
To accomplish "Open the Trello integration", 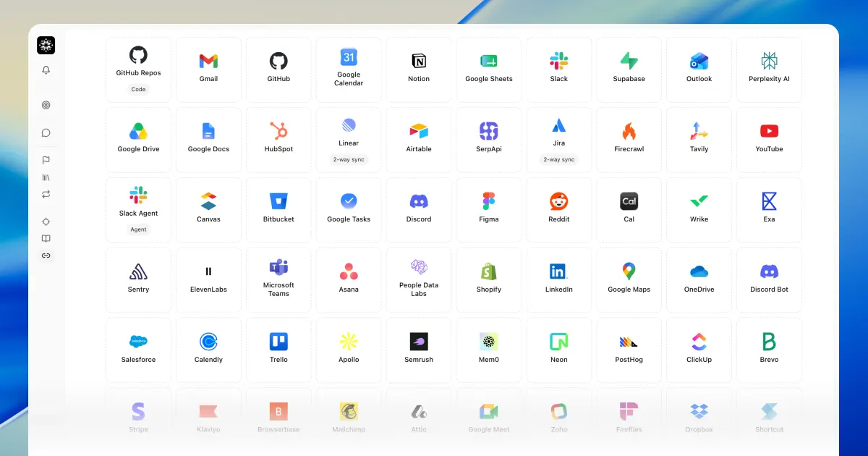I will [x=278, y=350].
